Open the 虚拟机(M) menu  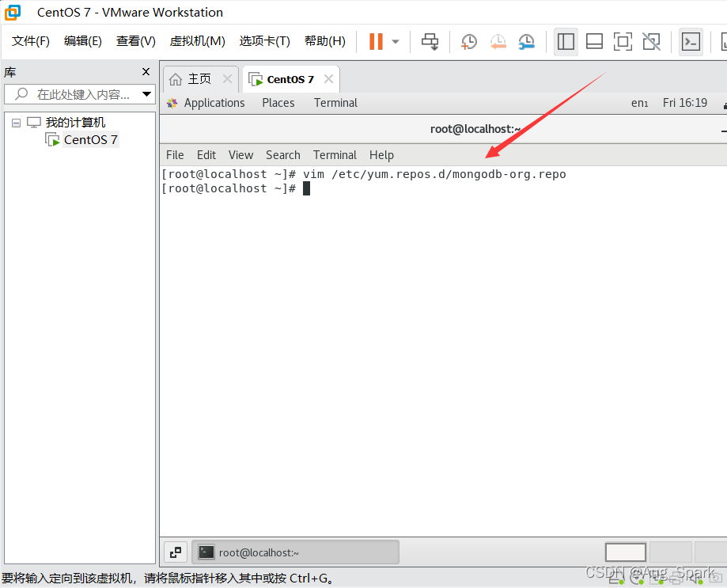point(198,41)
